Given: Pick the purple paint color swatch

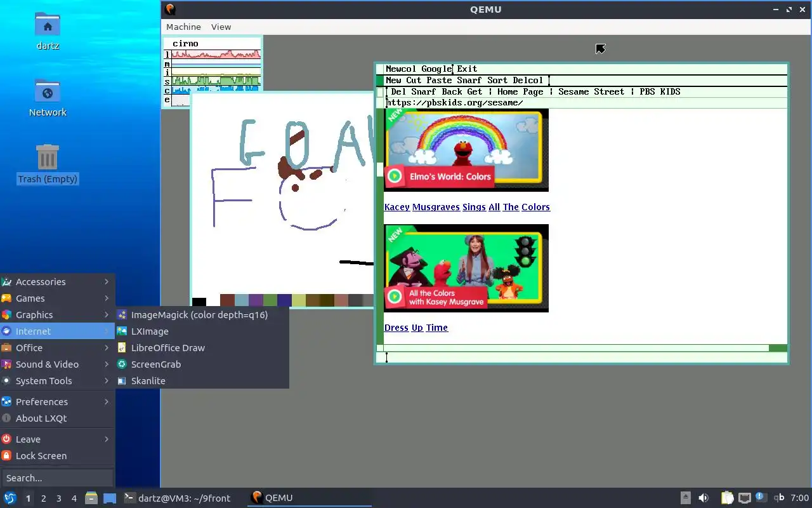Looking at the screenshot, I should click(x=256, y=300).
